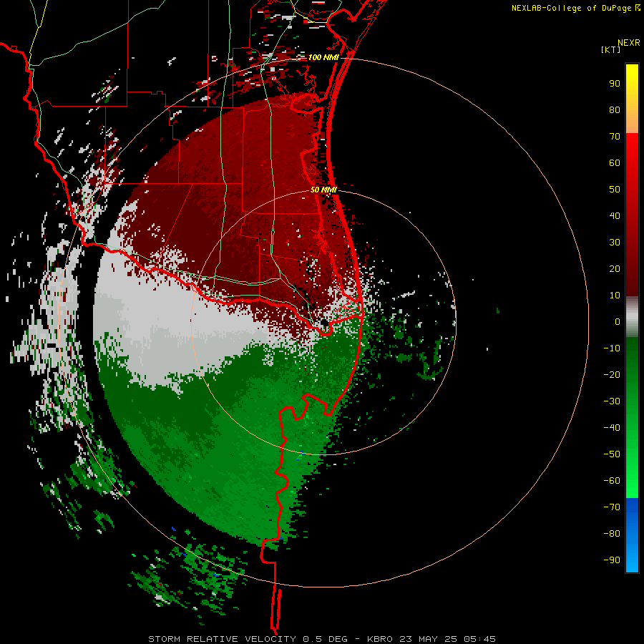Click the 10 value on velocity scale

tap(615, 296)
